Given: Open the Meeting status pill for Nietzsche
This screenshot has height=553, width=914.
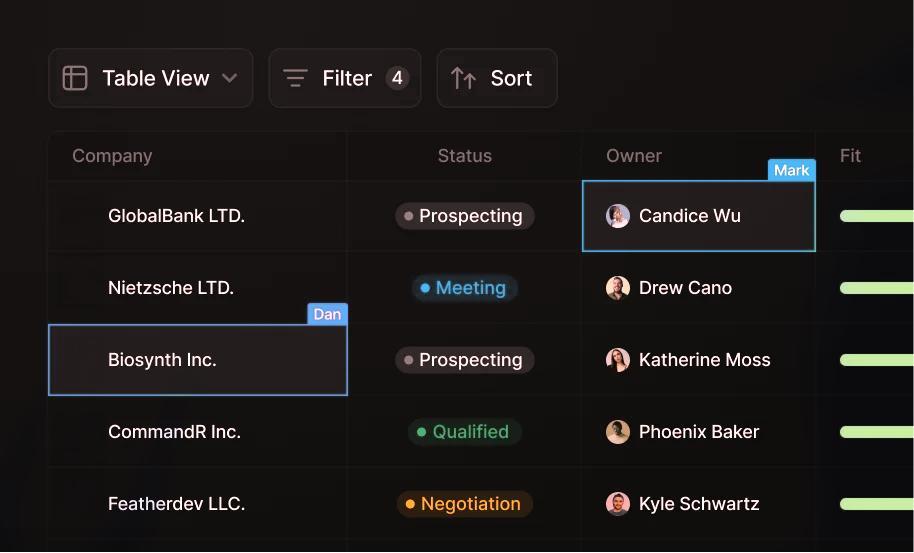Looking at the screenshot, I should click(x=465, y=288).
